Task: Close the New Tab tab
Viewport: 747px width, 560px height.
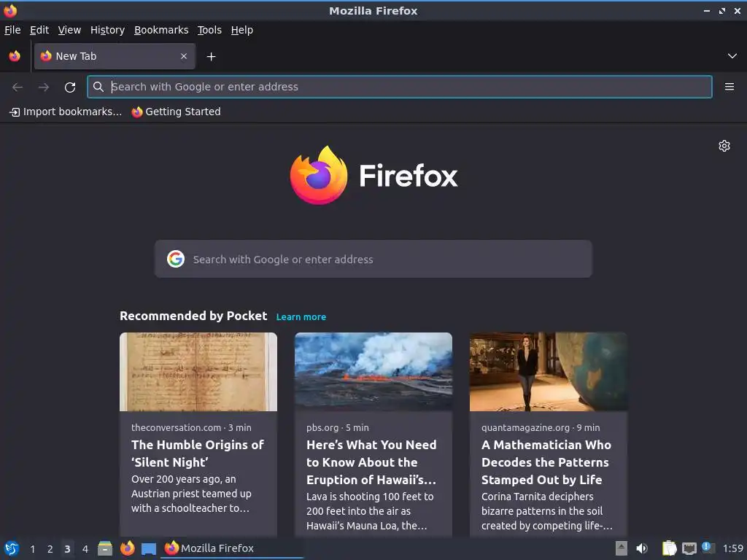Action: [x=184, y=56]
